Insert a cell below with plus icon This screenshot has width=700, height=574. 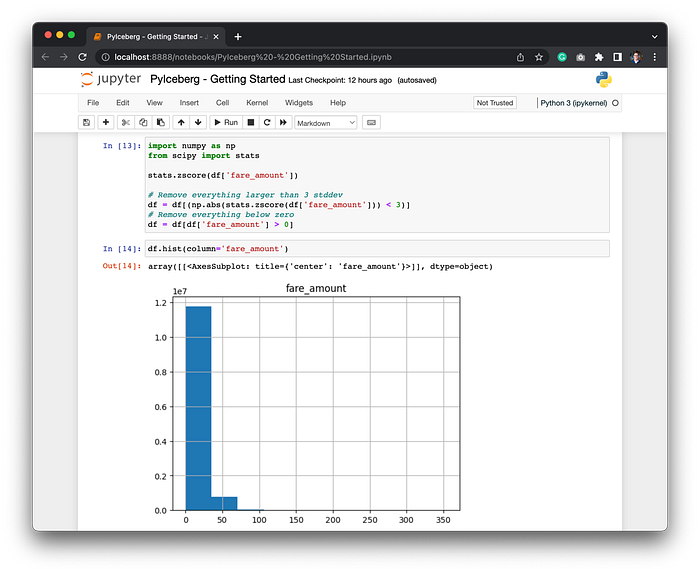tap(106, 122)
